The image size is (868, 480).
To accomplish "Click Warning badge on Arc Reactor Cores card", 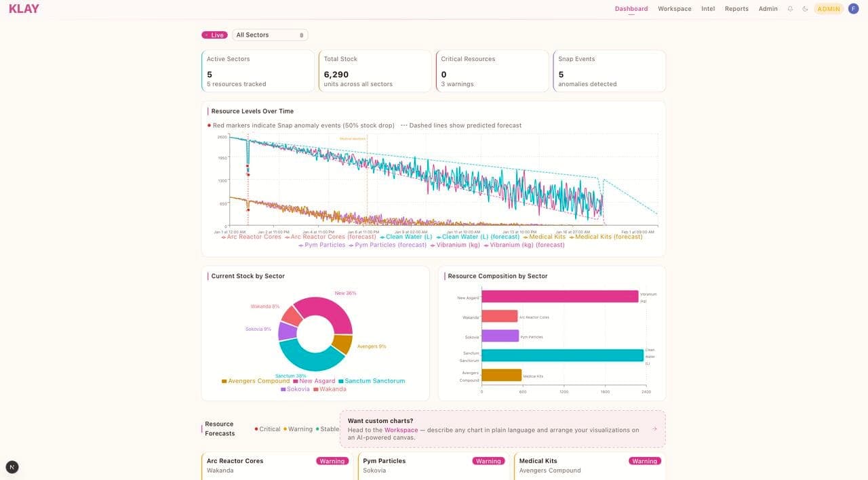I will click(332, 461).
